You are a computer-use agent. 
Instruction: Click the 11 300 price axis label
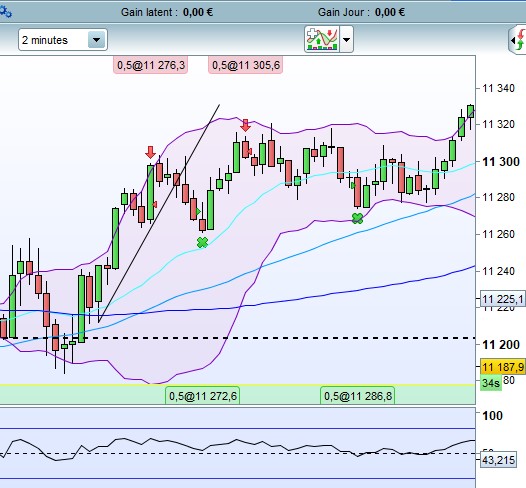coord(501,162)
